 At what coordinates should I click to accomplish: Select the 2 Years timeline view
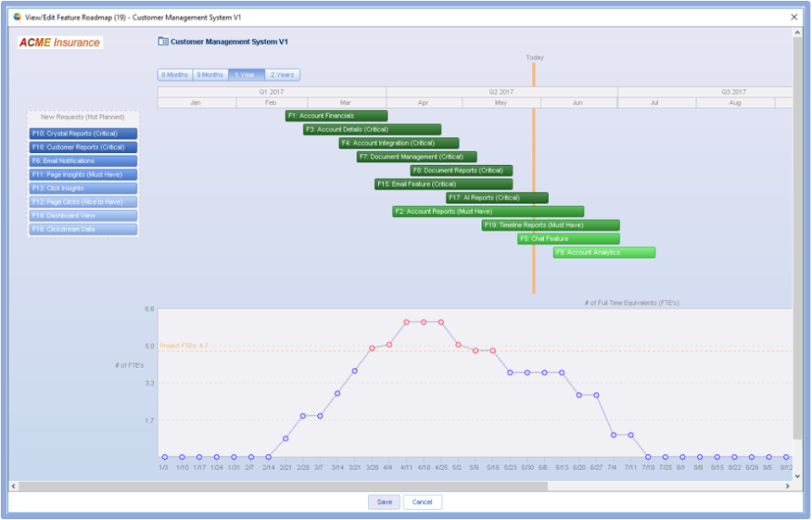(x=282, y=74)
